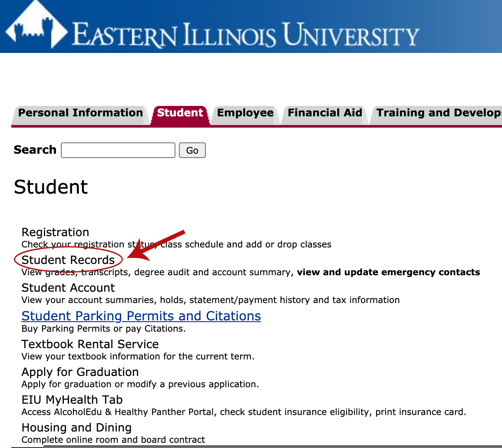The image size is (502, 448).
Task: Open the Registration menu item
Action: coord(56,232)
